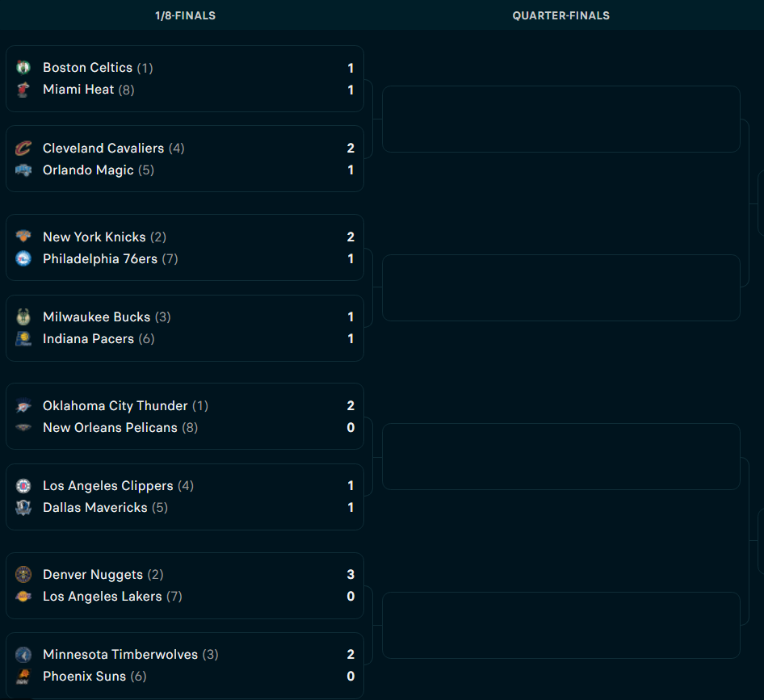
Task: Click the Los Angeles Lakers logo icon
Action: coord(23,596)
